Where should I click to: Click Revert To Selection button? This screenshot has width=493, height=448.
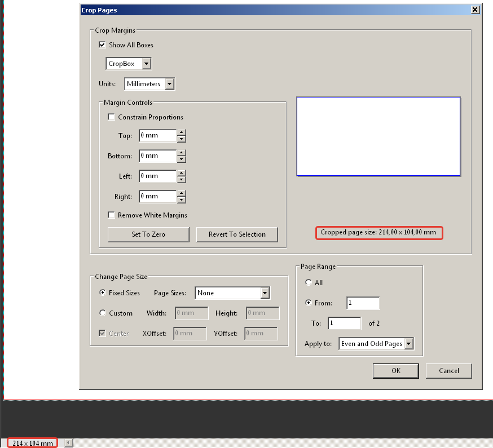pos(237,234)
